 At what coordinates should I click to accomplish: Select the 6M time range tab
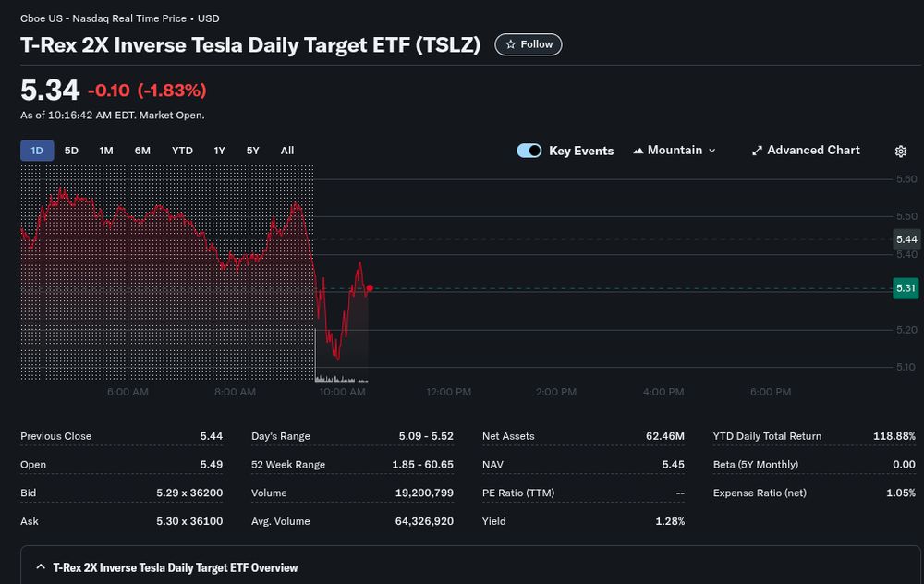tap(142, 151)
